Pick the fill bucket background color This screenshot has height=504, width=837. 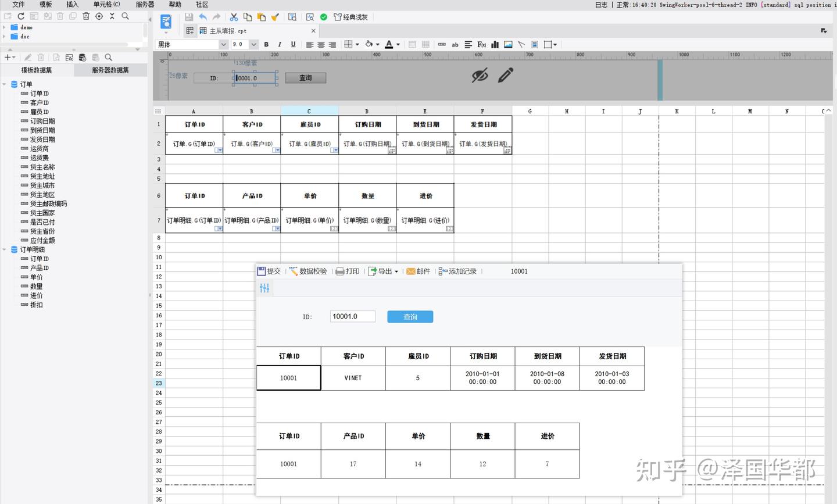point(369,45)
